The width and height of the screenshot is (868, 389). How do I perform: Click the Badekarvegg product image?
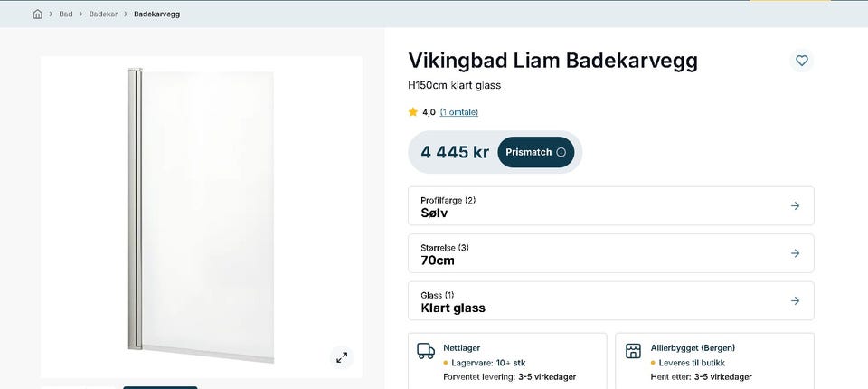202,217
